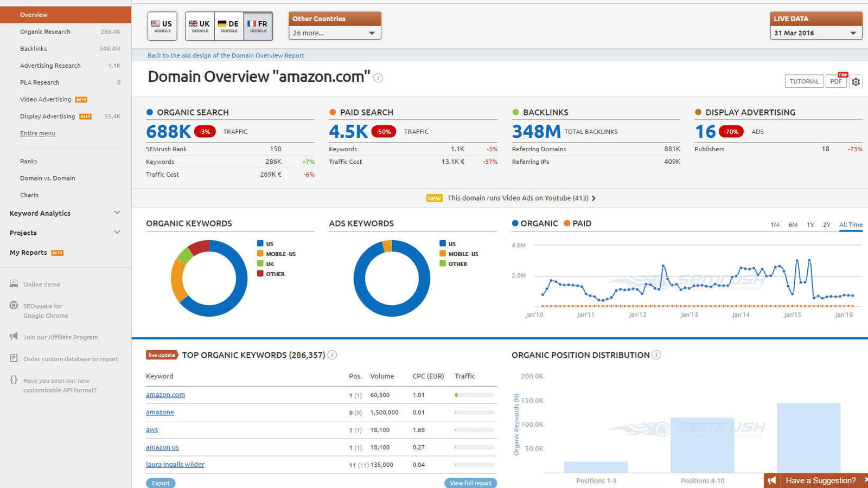Click the megaphone icon in Have a Suggestion bar
868x488 pixels.
coord(772,480)
